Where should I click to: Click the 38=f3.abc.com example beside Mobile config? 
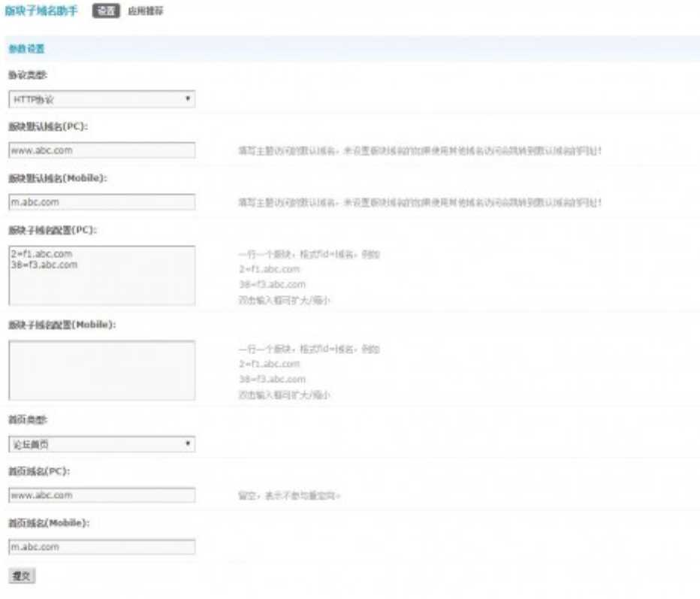[273, 380]
